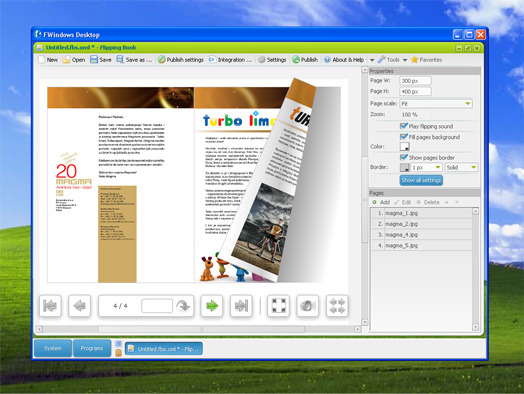Click the go-to-page curved arrow
Viewport: 524px width, 394px height.
tap(183, 305)
